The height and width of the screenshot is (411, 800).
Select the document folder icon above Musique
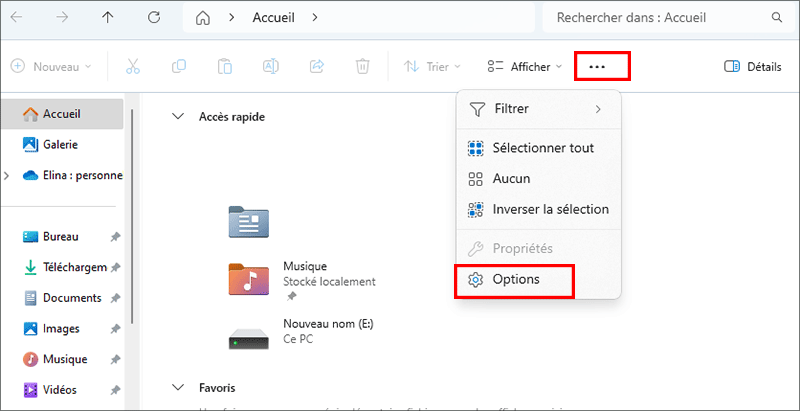tap(248, 222)
